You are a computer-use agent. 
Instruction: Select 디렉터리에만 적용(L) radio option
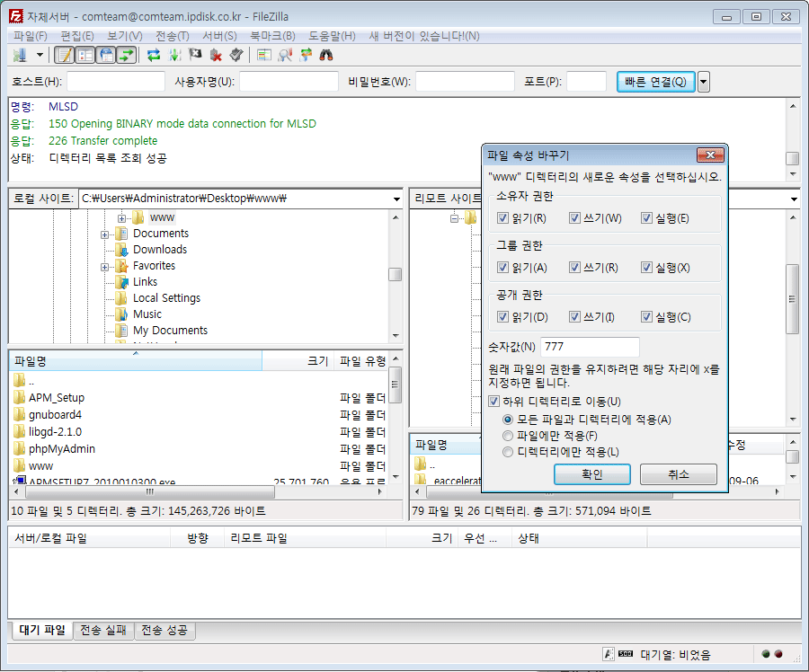coord(508,452)
